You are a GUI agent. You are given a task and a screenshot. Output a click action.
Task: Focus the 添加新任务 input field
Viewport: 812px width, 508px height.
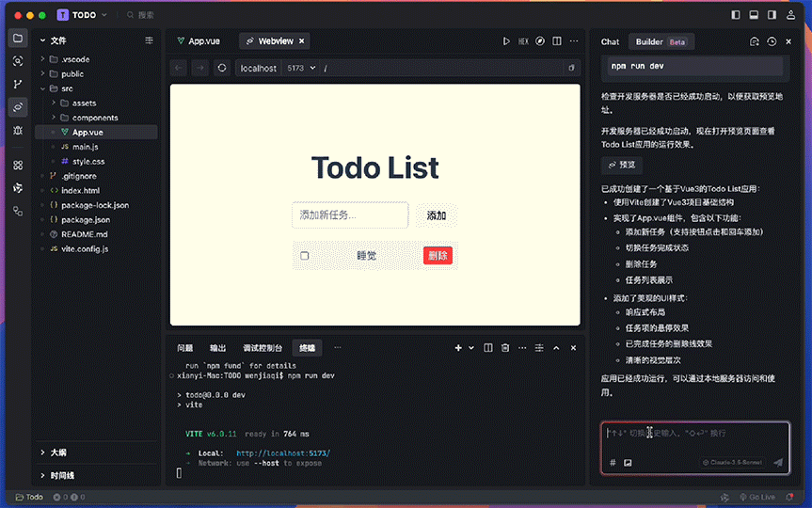350,215
